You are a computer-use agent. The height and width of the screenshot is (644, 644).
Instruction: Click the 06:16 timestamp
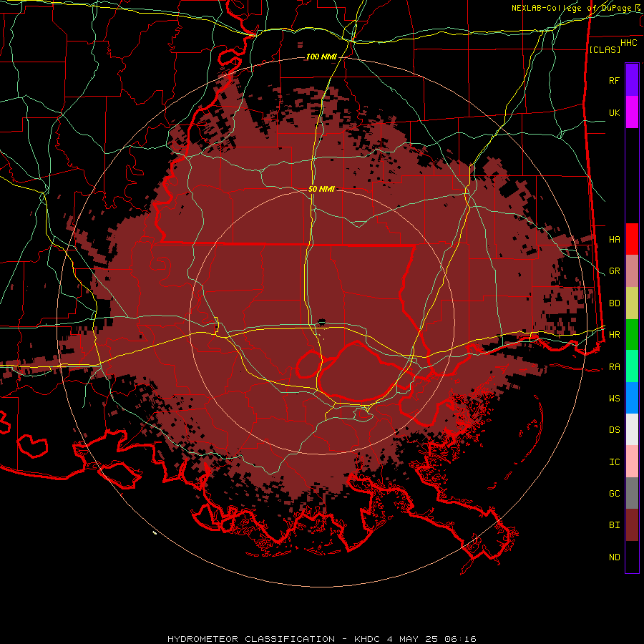click(x=462, y=639)
